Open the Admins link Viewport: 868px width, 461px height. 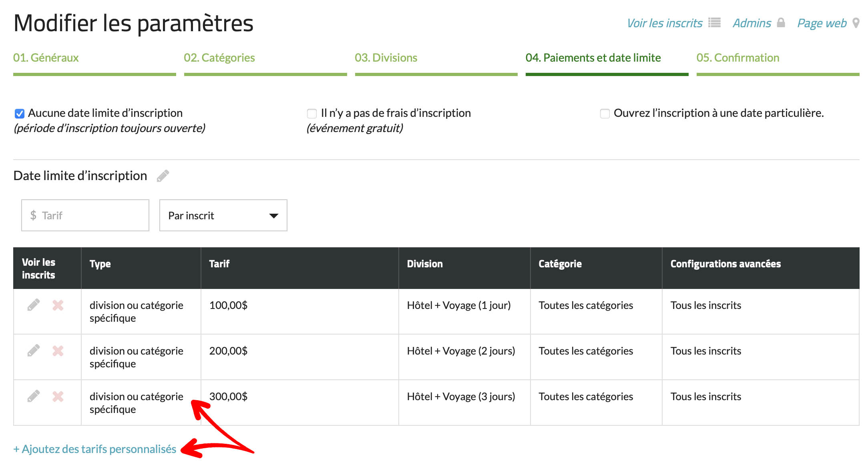click(752, 23)
